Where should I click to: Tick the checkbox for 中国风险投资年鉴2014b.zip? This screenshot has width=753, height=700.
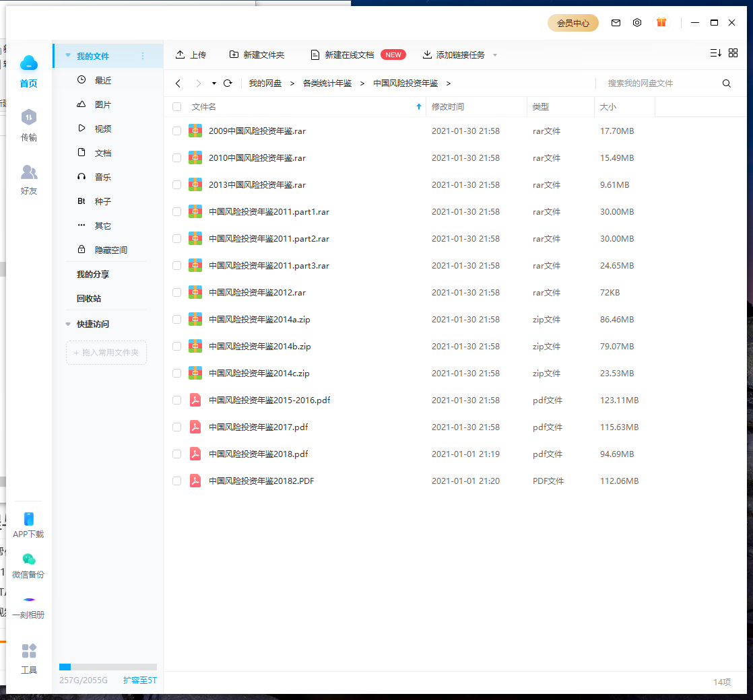pos(176,346)
